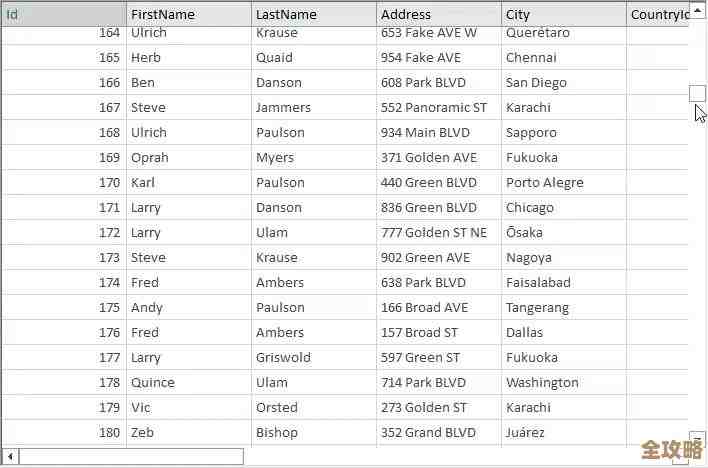The height and width of the screenshot is (468, 708).
Task: Click the horizontal scrollbar left arrow
Action: point(10,456)
